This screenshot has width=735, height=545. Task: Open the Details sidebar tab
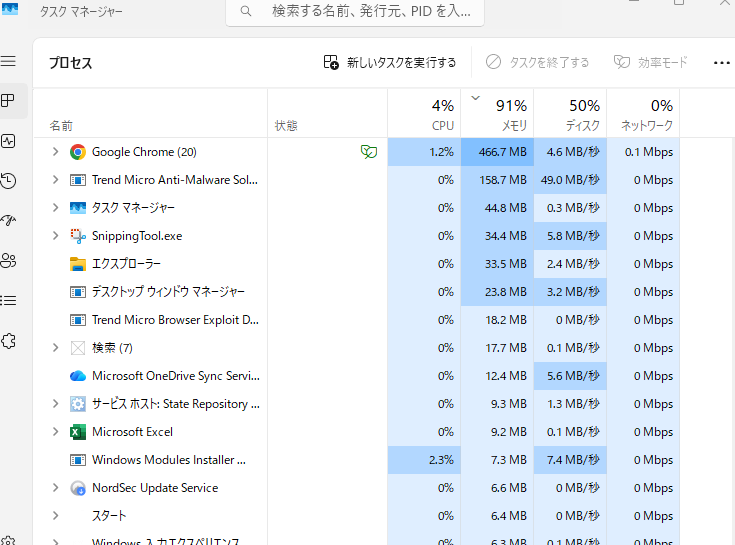click(x=8, y=300)
